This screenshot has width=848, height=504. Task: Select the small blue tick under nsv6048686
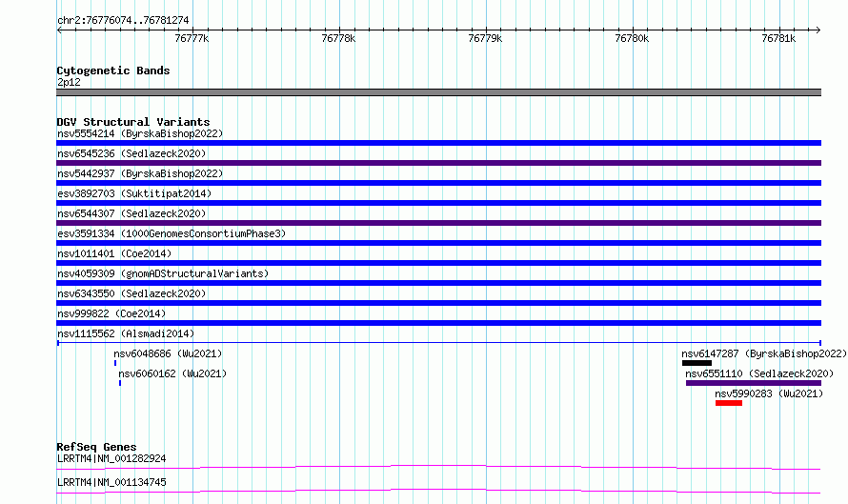point(115,363)
